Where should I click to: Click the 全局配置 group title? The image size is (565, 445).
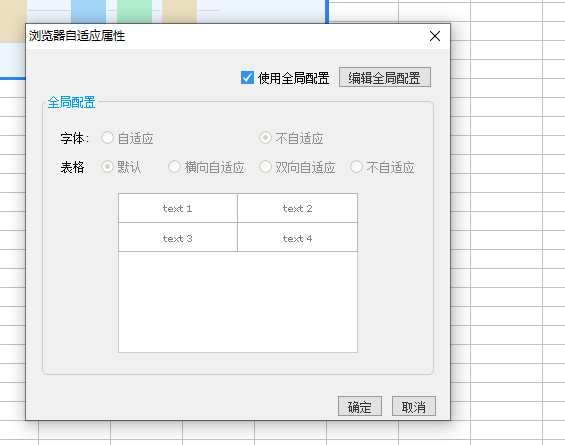tap(71, 102)
